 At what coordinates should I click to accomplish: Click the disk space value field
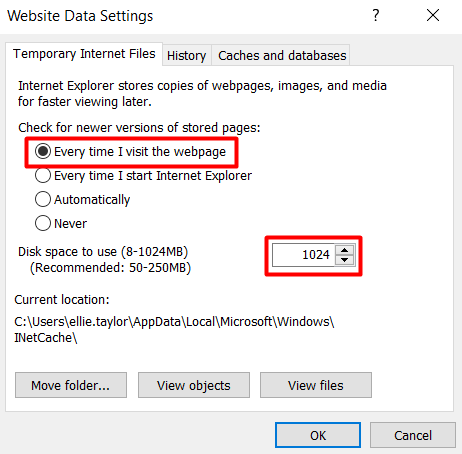pyautogui.click(x=303, y=255)
